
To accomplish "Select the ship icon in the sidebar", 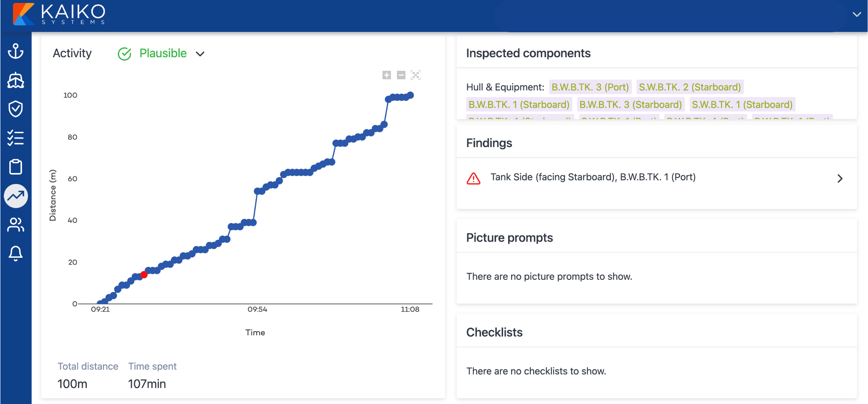I will tap(16, 81).
